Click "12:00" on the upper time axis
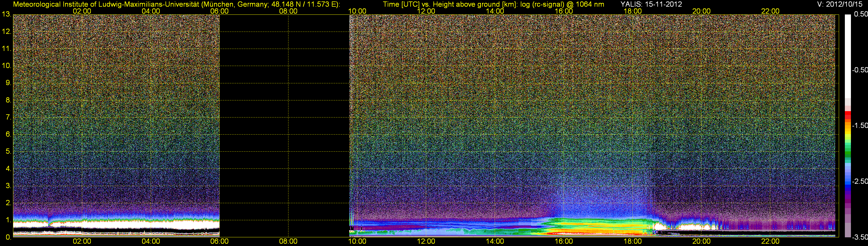 [x=426, y=11]
